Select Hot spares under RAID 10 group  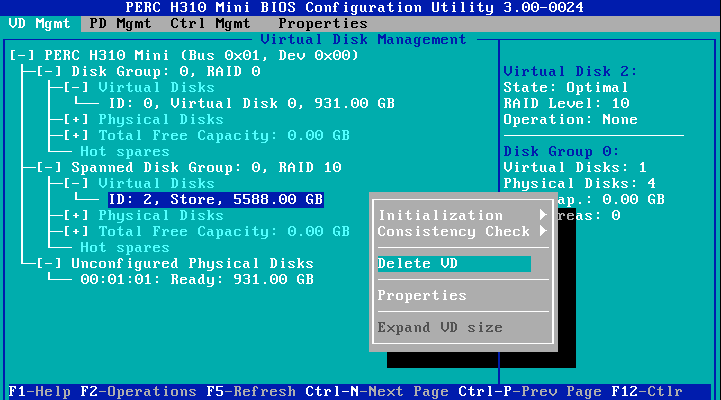tap(125, 248)
